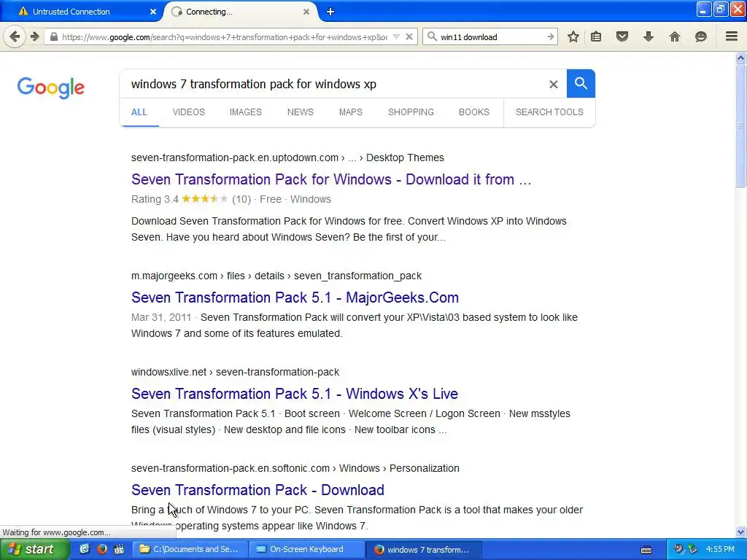Save page to Pocket icon
Screen dimensions: 747x560
click(x=622, y=36)
